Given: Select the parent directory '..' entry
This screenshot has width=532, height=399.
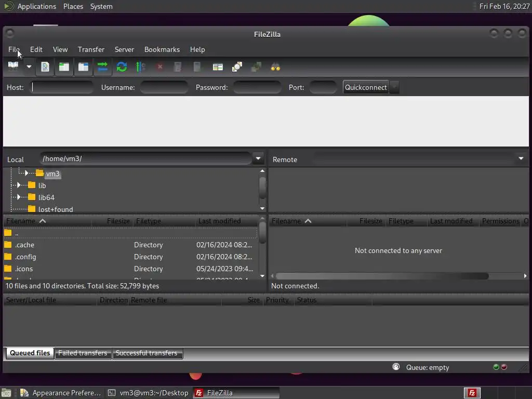Looking at the screenshot, I should point(130,233).
